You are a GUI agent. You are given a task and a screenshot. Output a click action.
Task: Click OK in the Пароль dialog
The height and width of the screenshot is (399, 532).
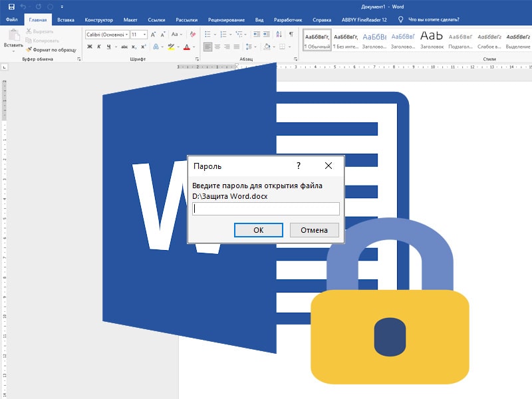pyautogui.click(x=259, y=230)
